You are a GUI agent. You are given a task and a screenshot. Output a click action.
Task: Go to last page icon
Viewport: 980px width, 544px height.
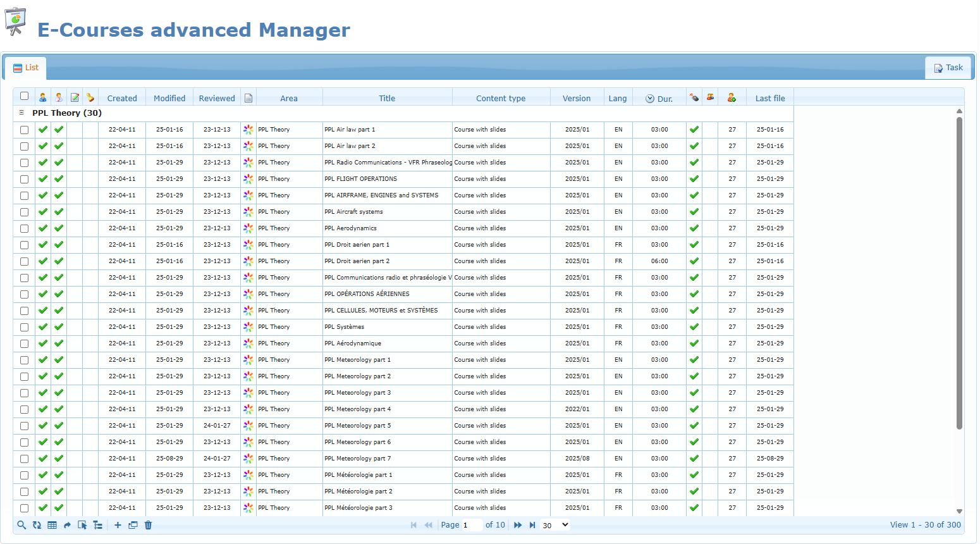pyautogui.click(x=532, y=525)
